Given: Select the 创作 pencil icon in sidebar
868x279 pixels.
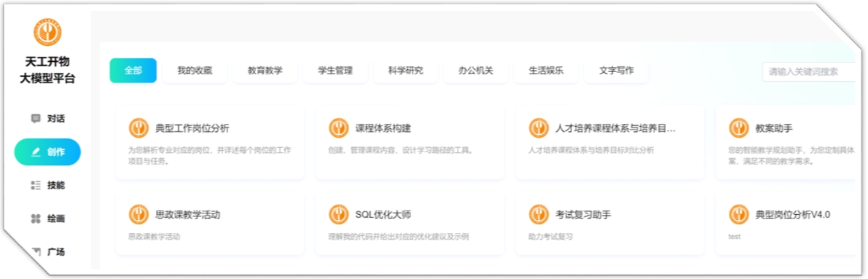Looking at the screenshot, I should (36, 152).
